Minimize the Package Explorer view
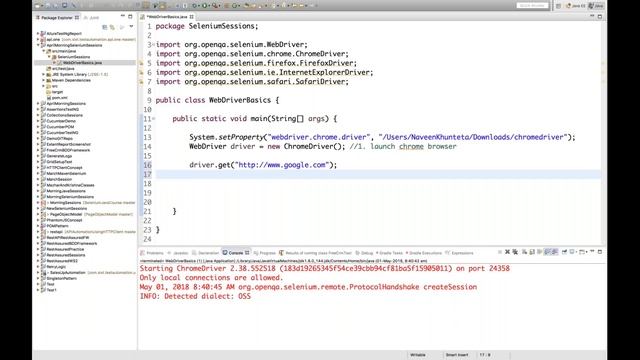Image resolution: width=640 pixels, height=360 pixels. coord(123,16)
